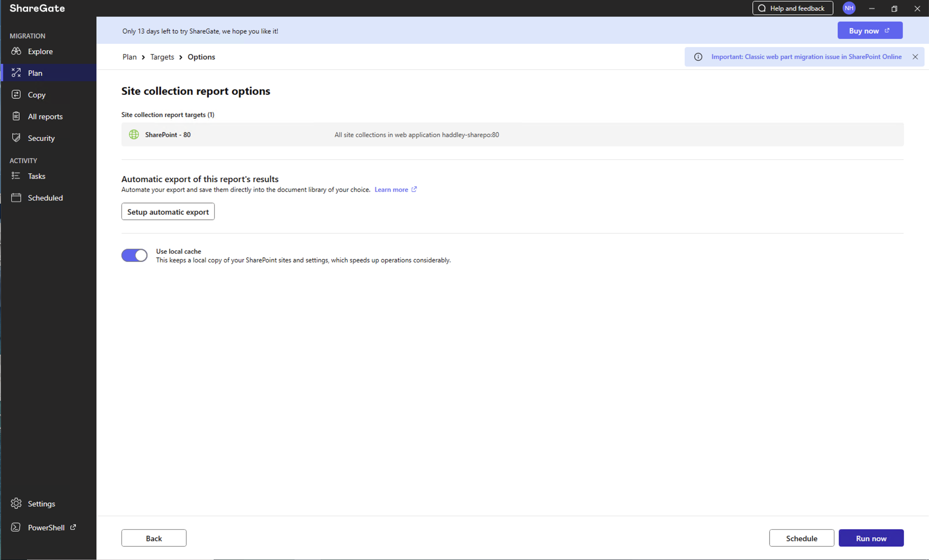
Task: Click the Options breadcrumb
Action: click(x=201, y=57)
